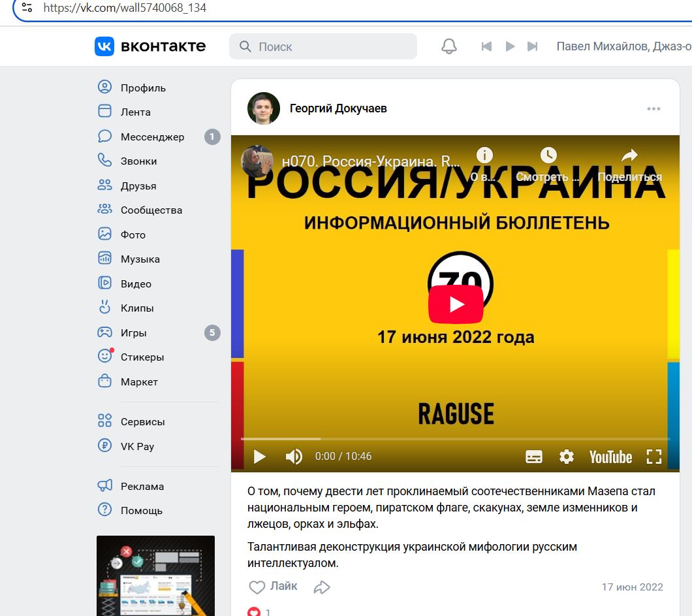Click the video info icon
This screenshot has width=692, height=616.
[x=484, y=155]
